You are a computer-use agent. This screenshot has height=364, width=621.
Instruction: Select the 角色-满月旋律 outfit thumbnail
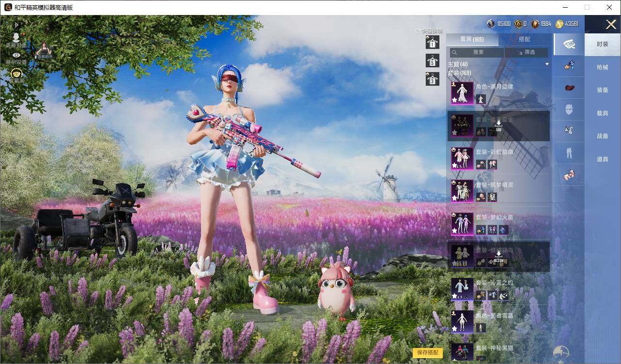pyautogui.click(x=462, y=93)
